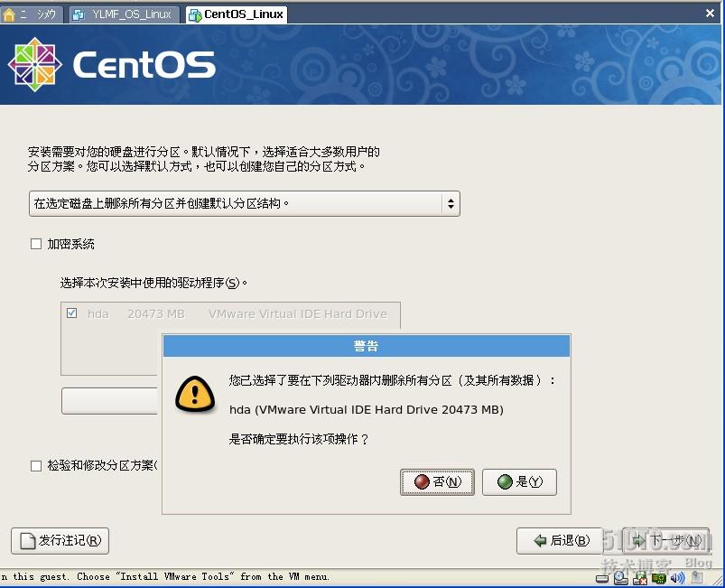The height and width of the screenshot is (588, 725).
Task: Click the 是否确定要执行该项操作 question text
Action: pos(299,439)
